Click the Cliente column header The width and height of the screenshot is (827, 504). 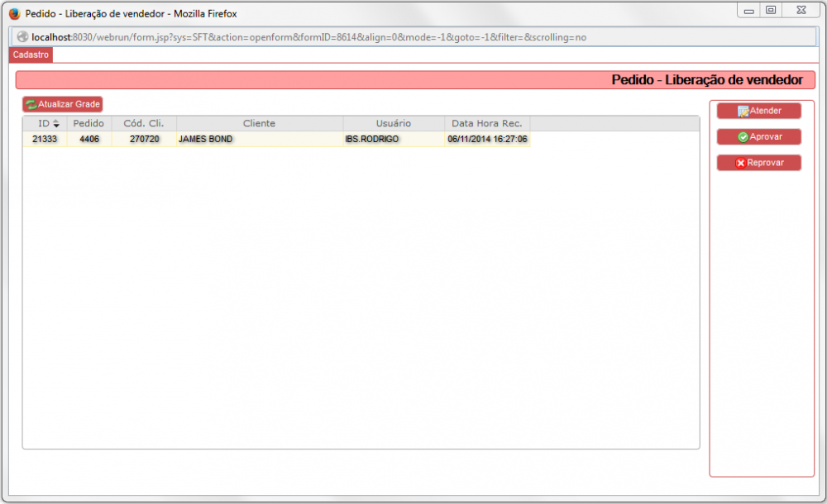click(x=259, y=123)
